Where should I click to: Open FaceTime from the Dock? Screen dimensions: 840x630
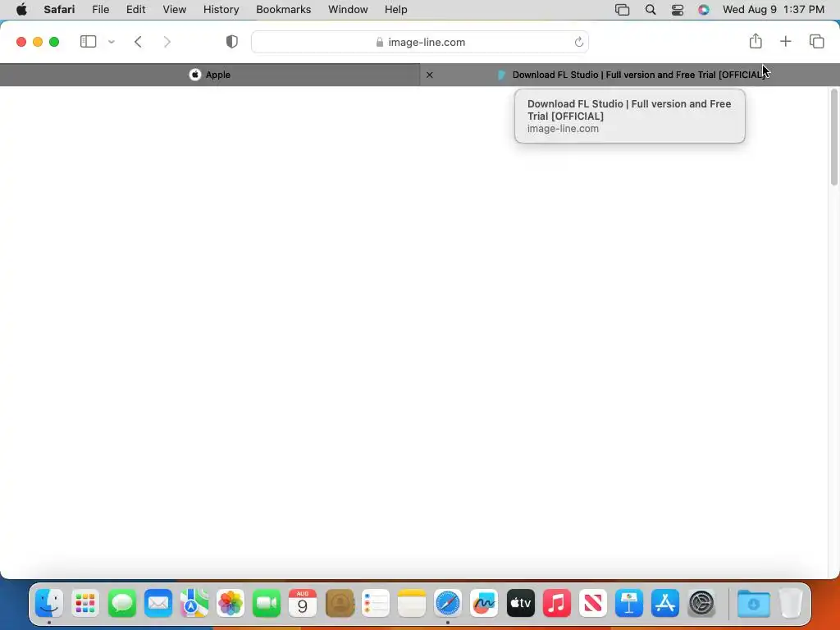(x=267, y=603)
